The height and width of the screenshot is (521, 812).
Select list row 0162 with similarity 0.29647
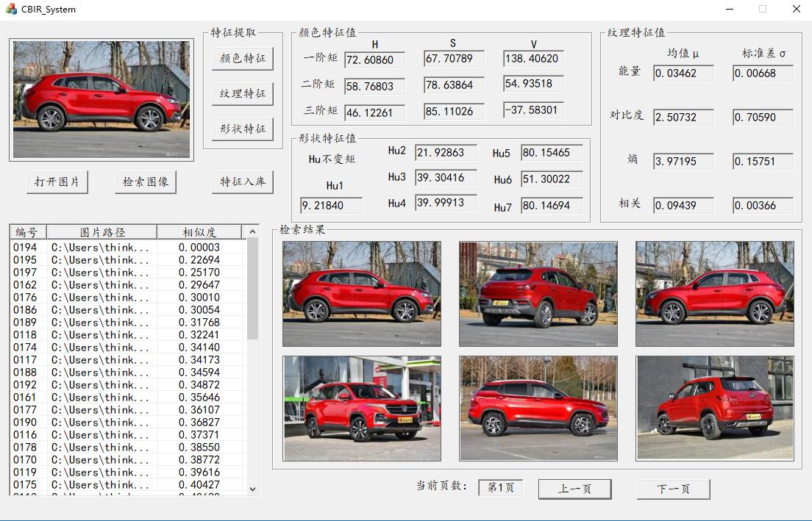pyautogui.click(x=128, y=284)
